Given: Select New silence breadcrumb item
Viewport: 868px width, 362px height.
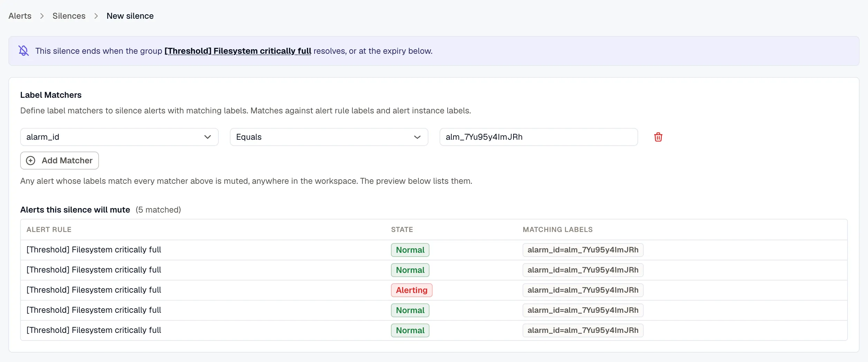Looking at the screenshot, I should point(130,16).
